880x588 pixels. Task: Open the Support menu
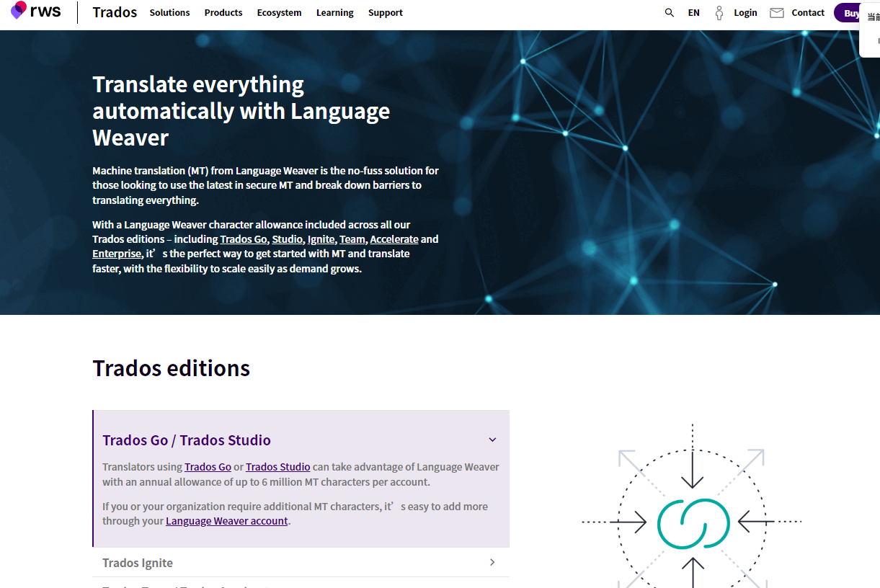(x=385, y=13)
